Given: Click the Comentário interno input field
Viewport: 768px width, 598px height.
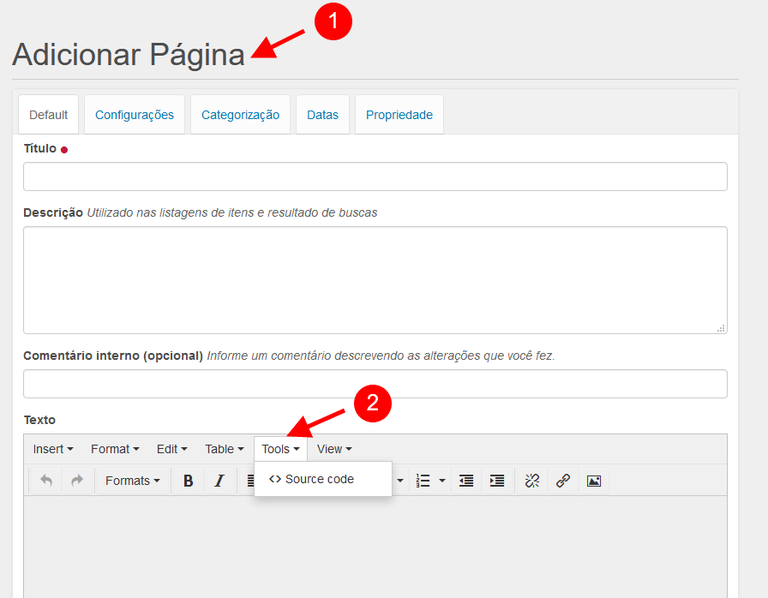Looking at the screenshot, I should (375, 384).
